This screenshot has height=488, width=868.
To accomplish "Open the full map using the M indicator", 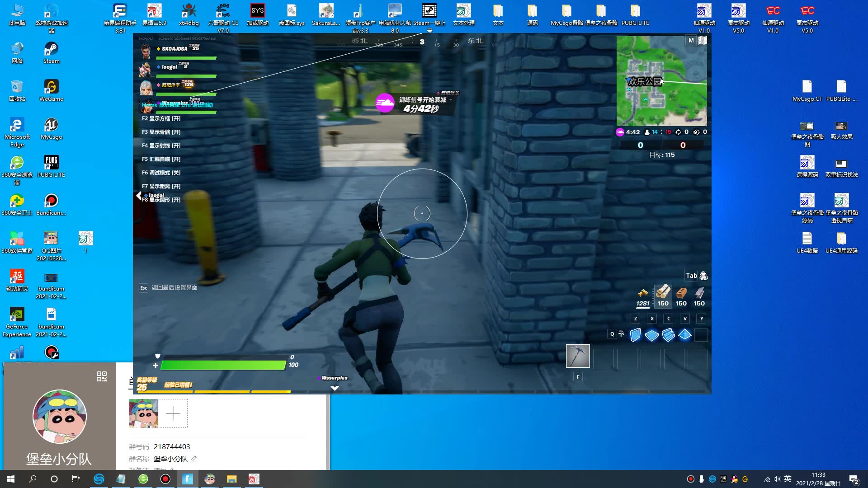I will click(690, 40).
